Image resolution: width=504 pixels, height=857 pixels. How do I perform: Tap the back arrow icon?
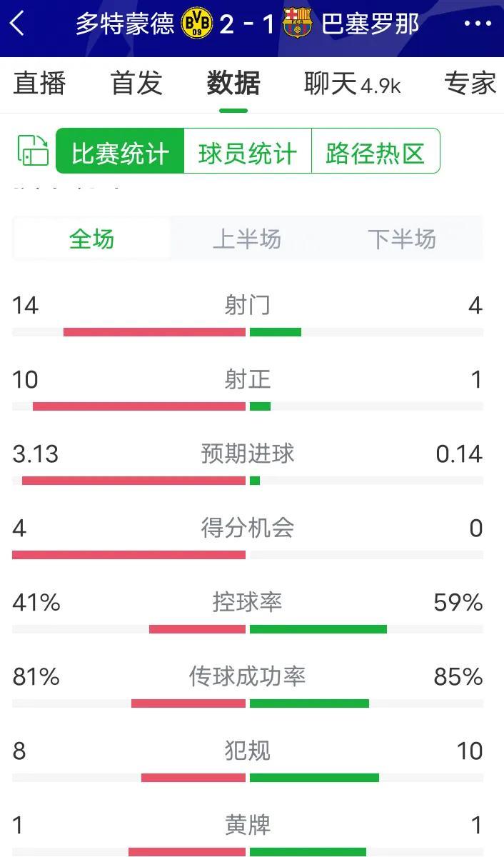click(x=17, y=24)
